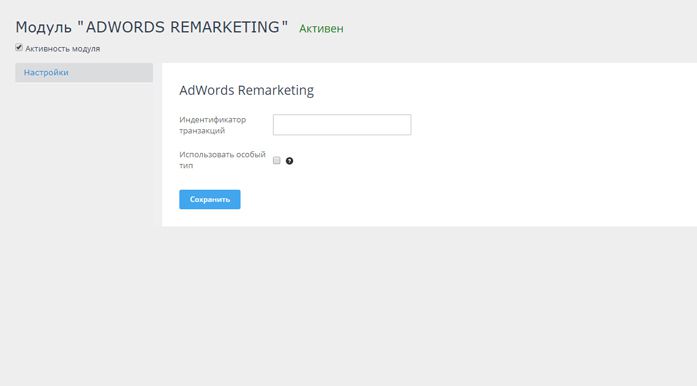
Task: Open the Настройки sidebar tab
Action: (x=84, y=72)
